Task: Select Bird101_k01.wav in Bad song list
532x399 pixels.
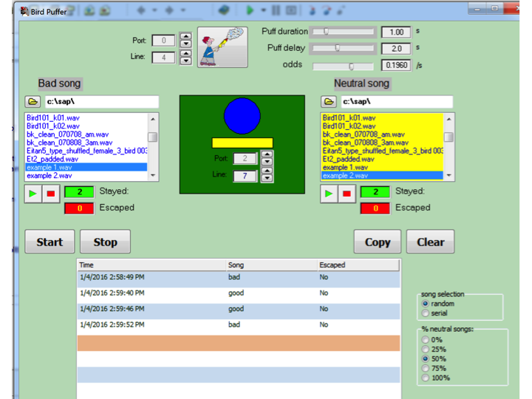Action: (46, 118)
